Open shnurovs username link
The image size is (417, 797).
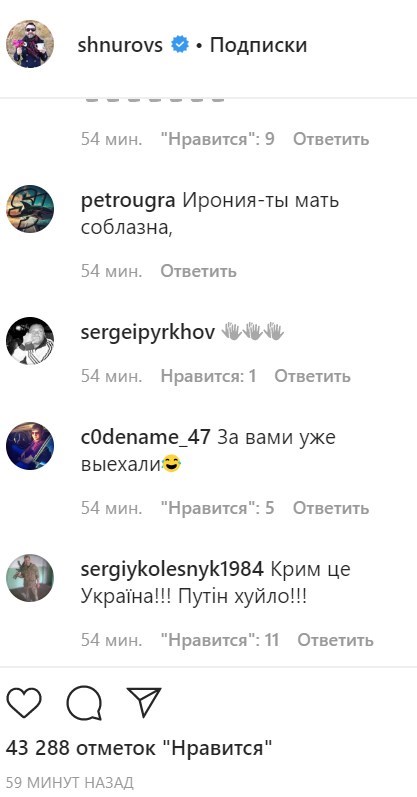[x=120, y=45]
